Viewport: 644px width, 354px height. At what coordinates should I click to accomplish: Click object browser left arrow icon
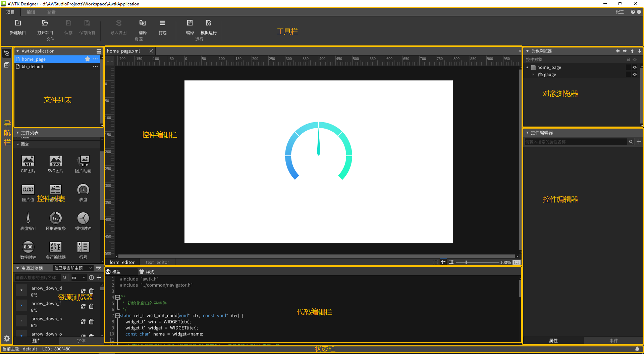pyautogui.click(x=618, y=51)
